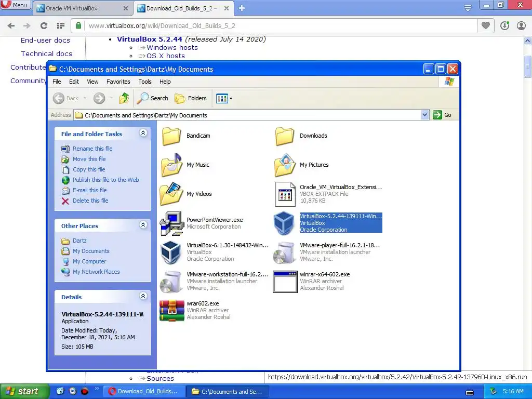Click the Explorer Forward arrow
This screenshot has width=532, height=399.
[x=99, y=98]
